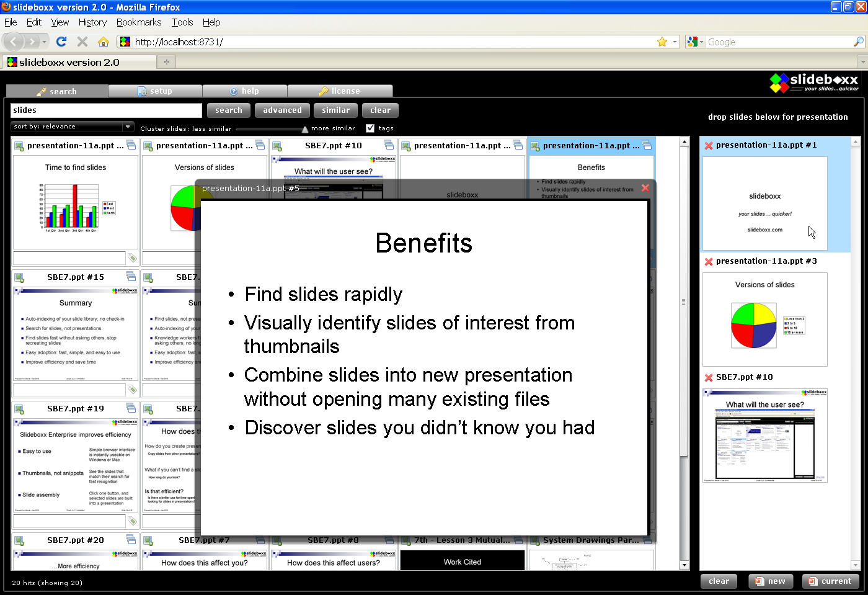Remove presentation-11a.ppt #1 from presentation panel
This screenshot has width=868, height=595.
tap(709, 146)
